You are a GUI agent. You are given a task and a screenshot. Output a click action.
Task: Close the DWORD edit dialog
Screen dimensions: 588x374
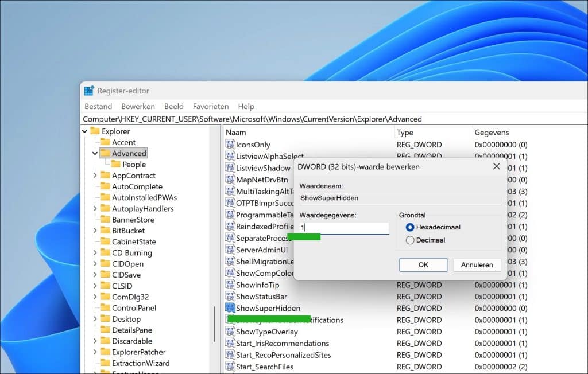[x=497, y=166]
